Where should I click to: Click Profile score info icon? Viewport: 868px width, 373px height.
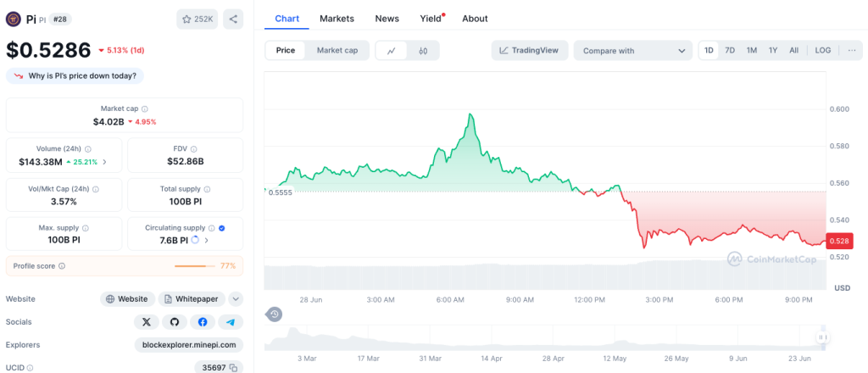coord(61,266)
